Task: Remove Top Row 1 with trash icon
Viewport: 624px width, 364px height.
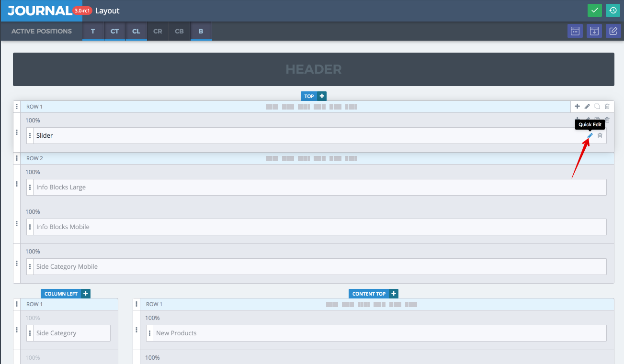Action: [x=607, y=107]
